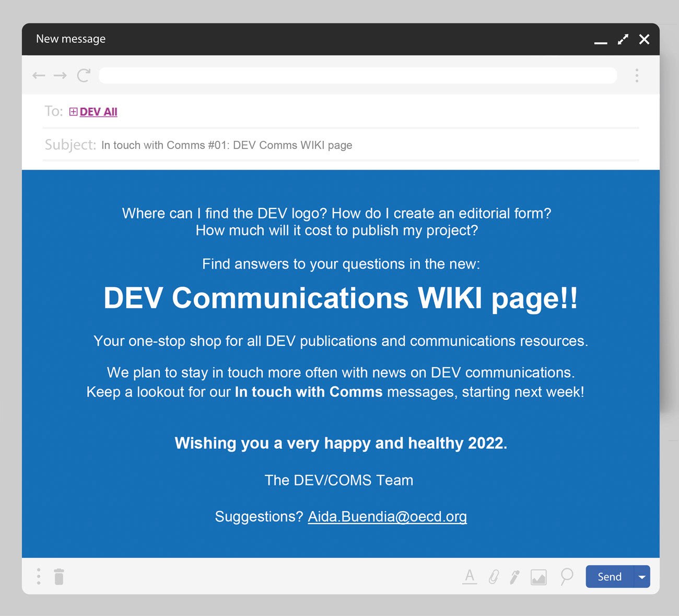679x616 pixels.
Task: Discard the draft with the trash icon
Action: click(x=59, y=576)
